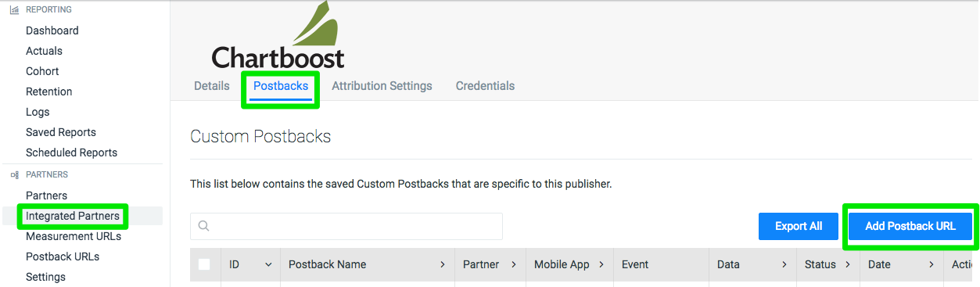
Task: Open Saved Reports
Action: click(61, 132)
